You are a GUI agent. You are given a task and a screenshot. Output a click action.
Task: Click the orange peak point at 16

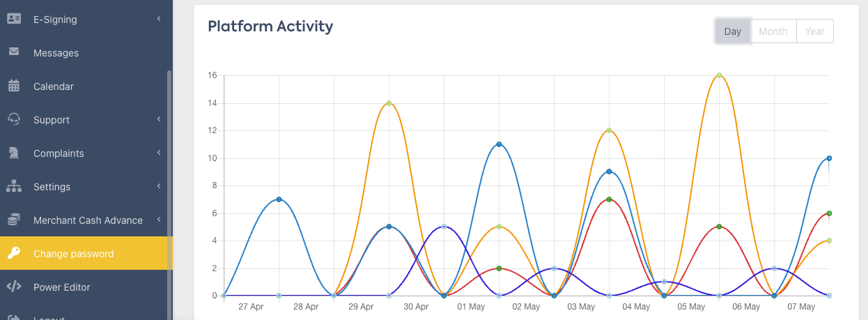[719, 75]
